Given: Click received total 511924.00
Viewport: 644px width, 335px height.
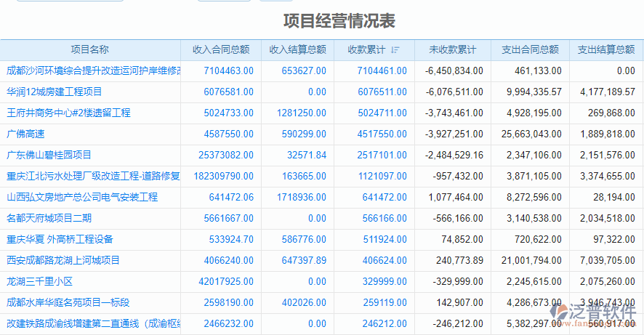Looking at the screenshot, I should (385, 239).
